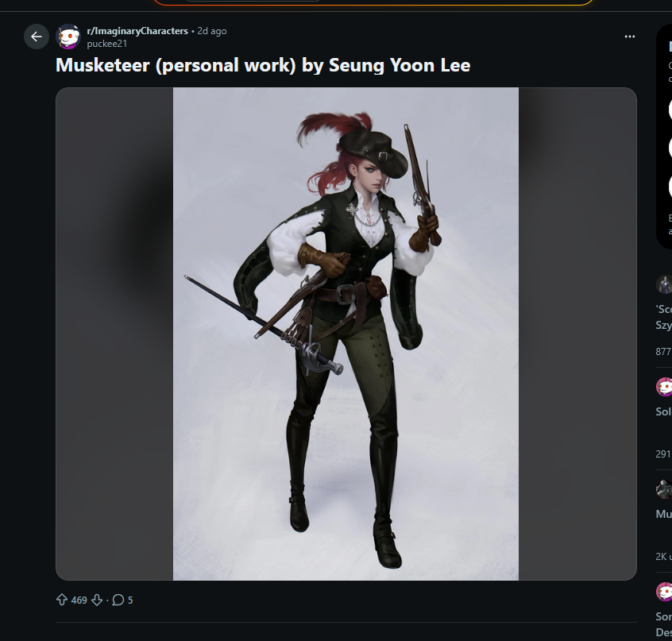Open the post options three-dot menu
This screenshot has height=641, width=672.
pyautogui.click(x=630, y=37)
